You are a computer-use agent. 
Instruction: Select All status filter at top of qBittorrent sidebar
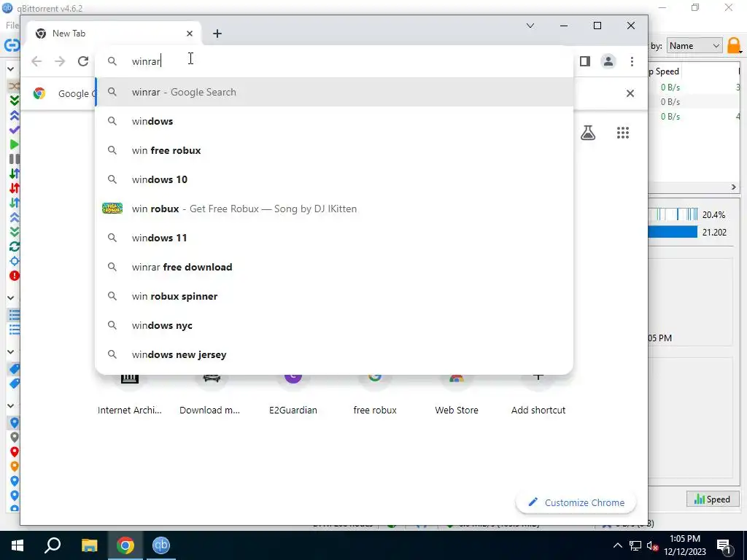(15, 86)
